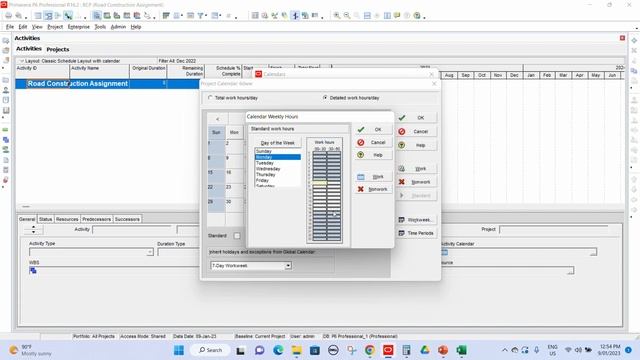This screenshot has height=360, width=640.
Task: Toggle the Standard checkbox in the calendar dialog
Action: [x=237, y=236]
